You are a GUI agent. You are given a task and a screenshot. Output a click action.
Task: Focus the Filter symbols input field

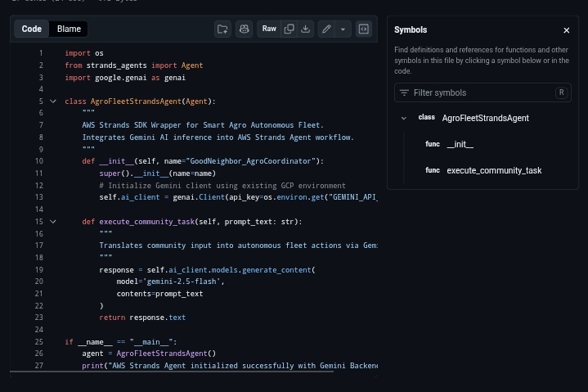click(483, 92)
